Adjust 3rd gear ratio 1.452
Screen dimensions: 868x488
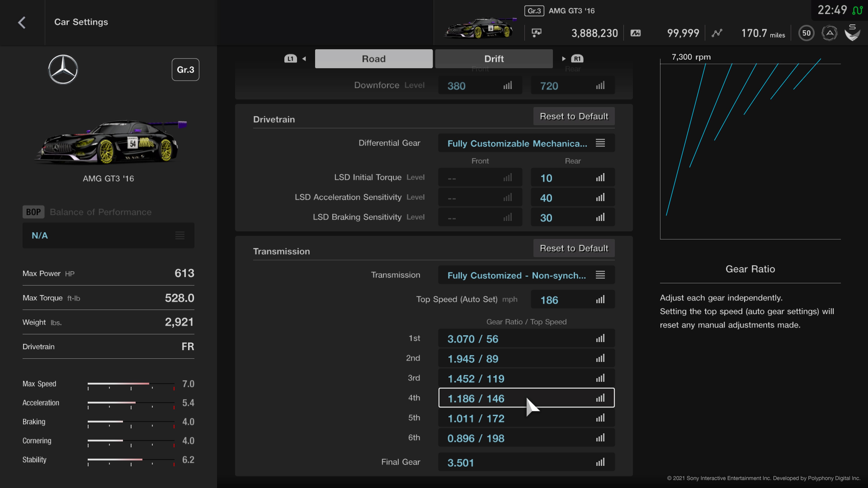526,378
